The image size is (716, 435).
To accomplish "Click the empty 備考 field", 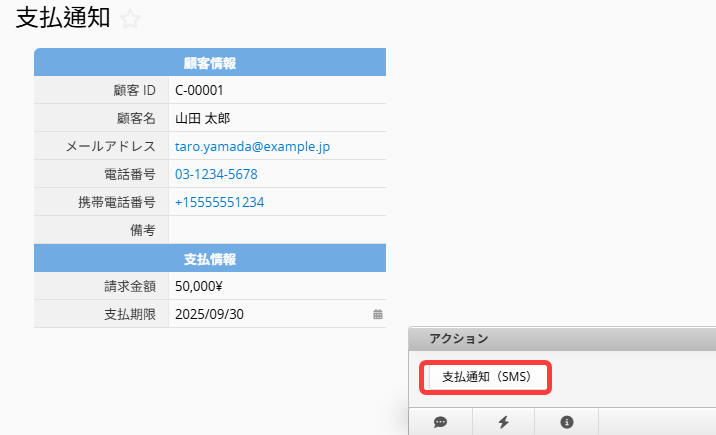I will pos(275,230).
